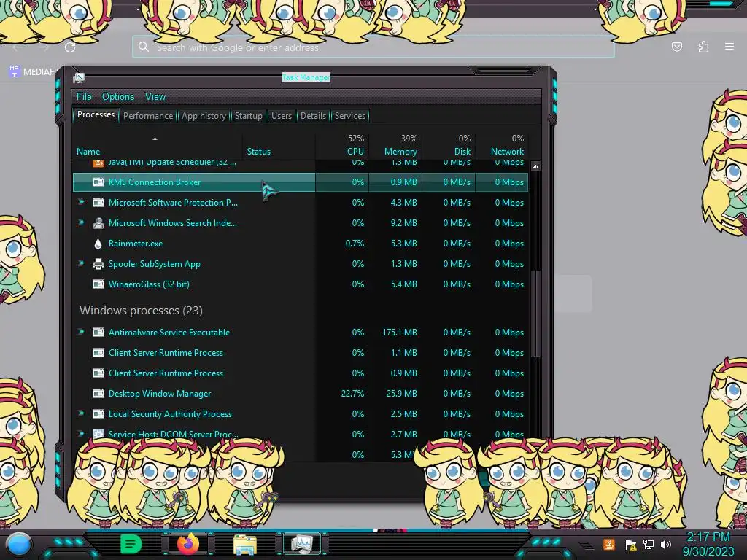747x560 pixels.
Task: Switch to the Services tab
Action: coord(349,116)
